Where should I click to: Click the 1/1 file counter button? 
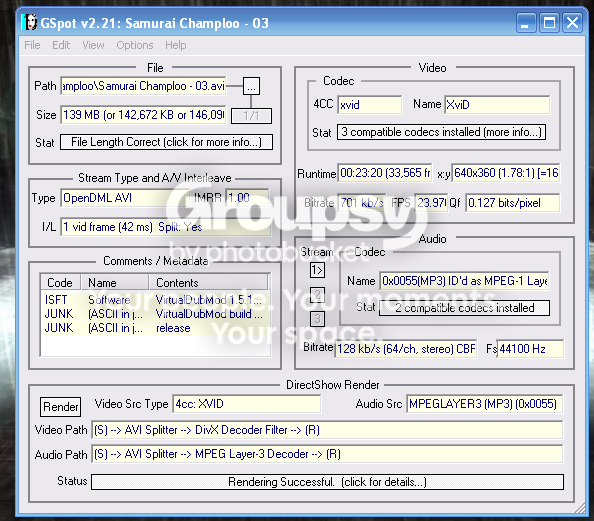click(x=251, y=116)
